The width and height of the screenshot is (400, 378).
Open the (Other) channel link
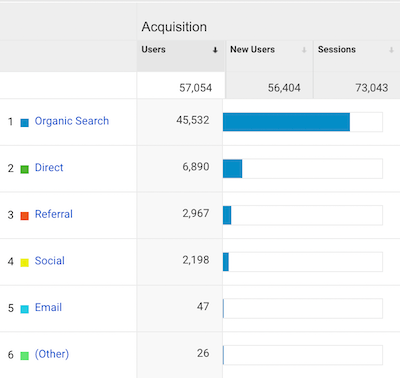click(x=52, y=354)
